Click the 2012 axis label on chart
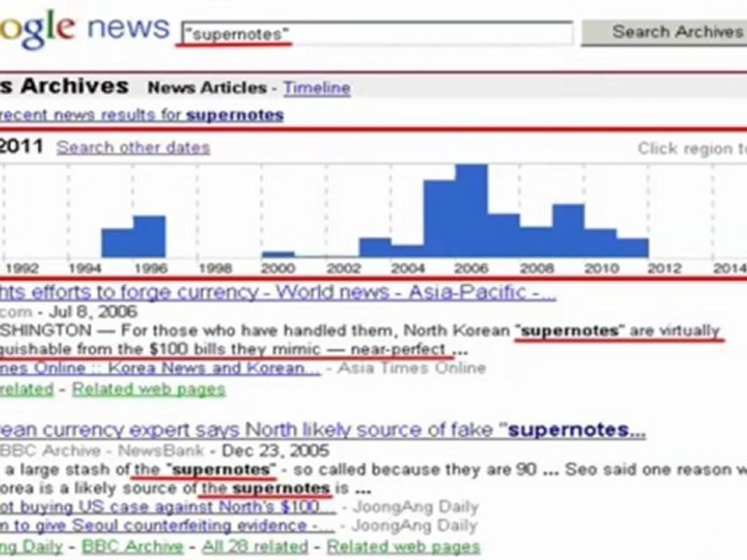Viewport: 747px width, 560px height. (665, 268)
